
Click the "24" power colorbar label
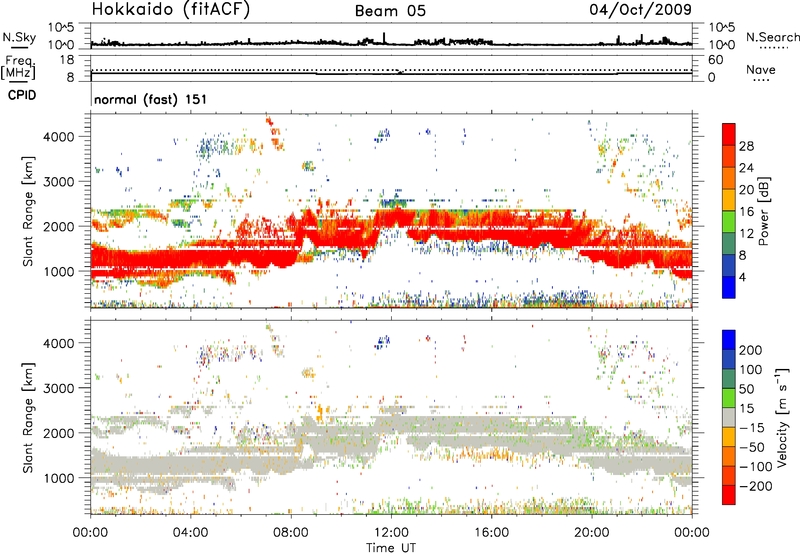[746, 168]
